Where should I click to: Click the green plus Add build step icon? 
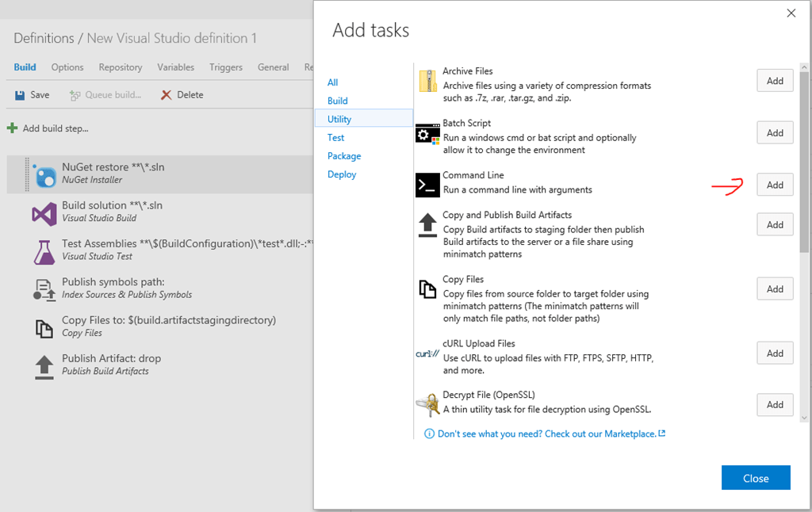click(x=13, y=128)
